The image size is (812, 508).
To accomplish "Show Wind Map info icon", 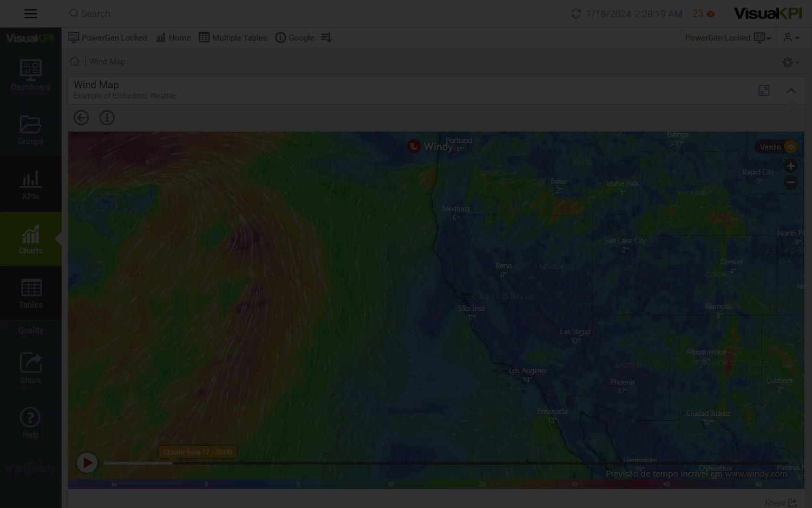I will tap(107, 118).
